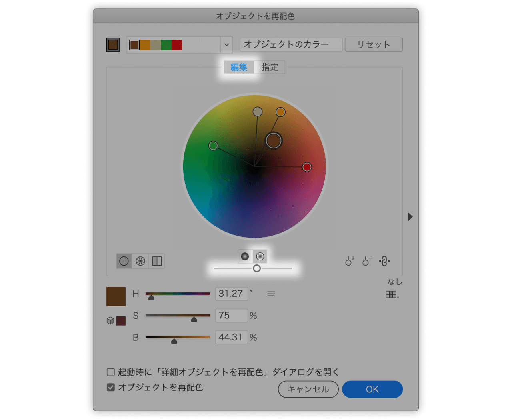The width and height of the screenshot is (512, 420).
Task: Select the orange marker on the color wheel
Action: 280,112
